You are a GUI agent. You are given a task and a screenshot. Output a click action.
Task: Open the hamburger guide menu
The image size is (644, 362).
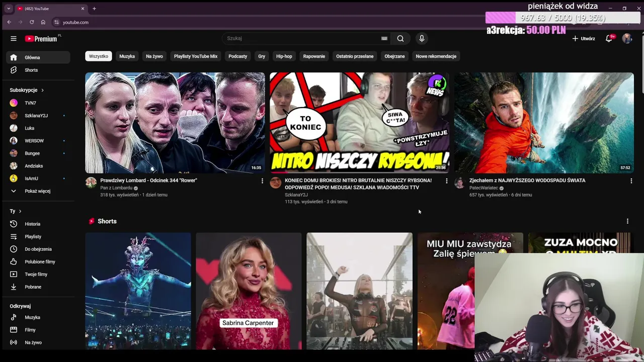coord(14,39)
